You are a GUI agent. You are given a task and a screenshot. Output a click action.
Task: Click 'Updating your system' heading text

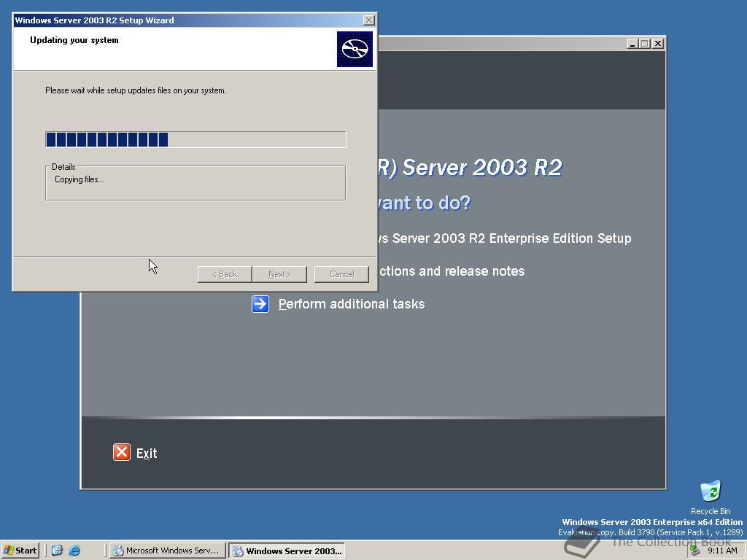[x=74, y=40]
